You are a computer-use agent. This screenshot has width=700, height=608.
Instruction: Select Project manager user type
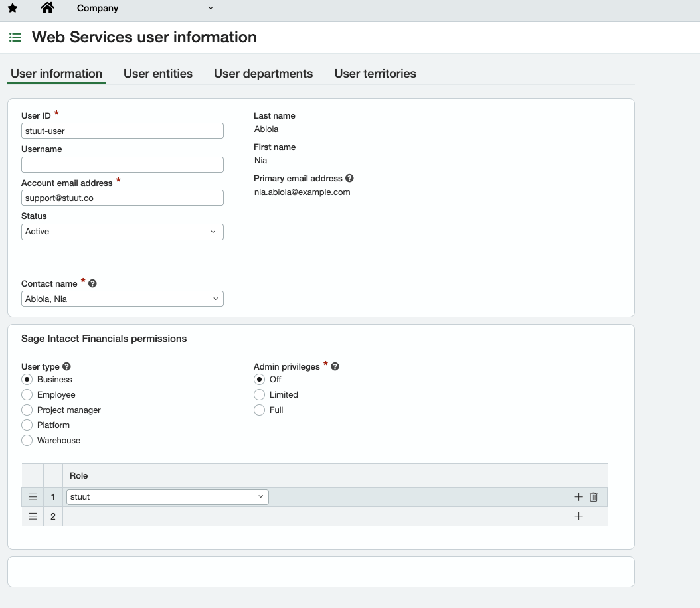27,410
